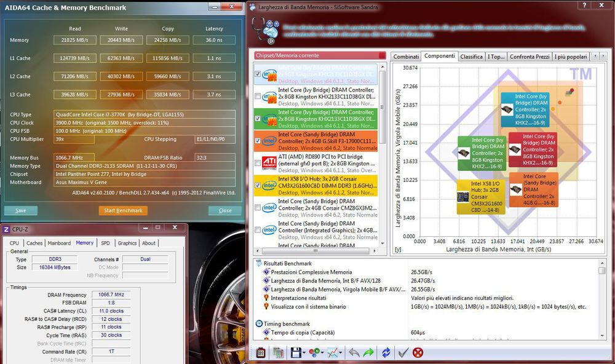The height and width of the screenshot is (364, 615).
Task: Click the motherboard thumbnail in the blue chart label
Action: coord(507,109)
